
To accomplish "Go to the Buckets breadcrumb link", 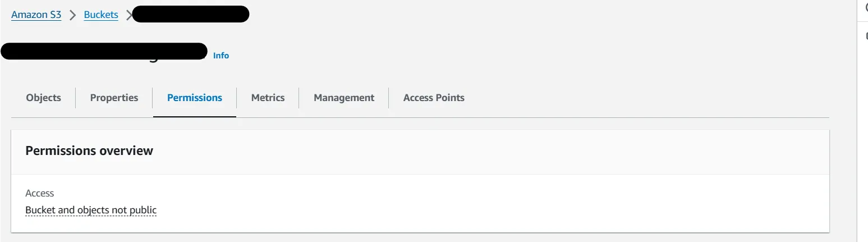I will click(101, 15).
